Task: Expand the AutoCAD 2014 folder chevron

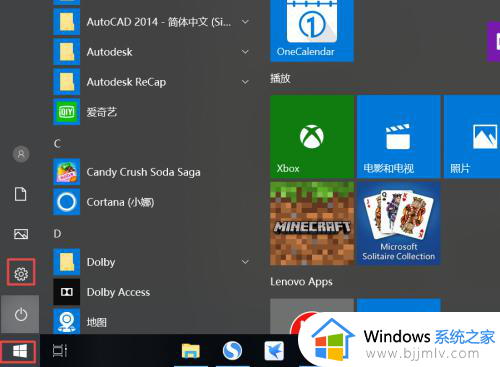Action: coord(245,22)
